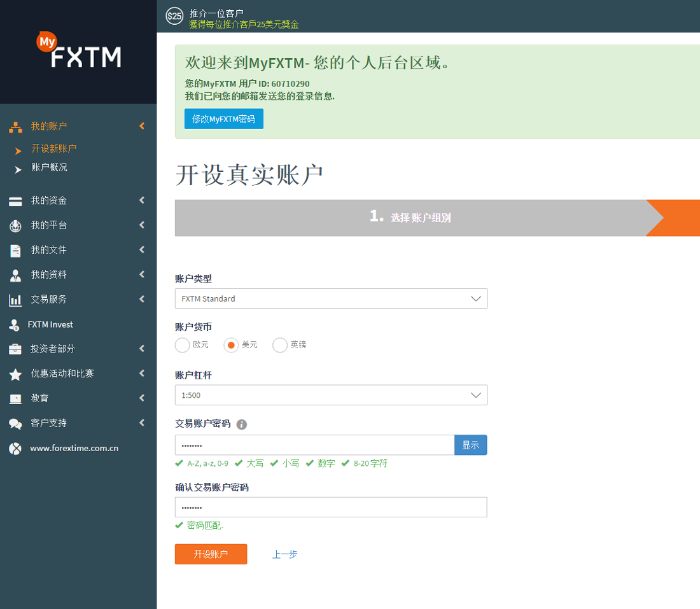The height and width of the screenshot is (609, 700).
Task: Click the $25 referral bonus icon
Action: (x=174, y=16)
